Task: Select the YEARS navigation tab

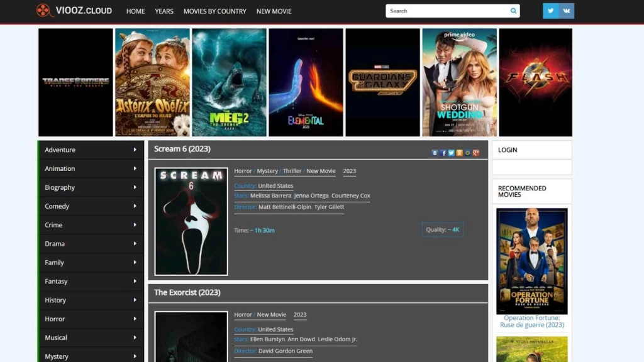Action: (x=164, y=11)
